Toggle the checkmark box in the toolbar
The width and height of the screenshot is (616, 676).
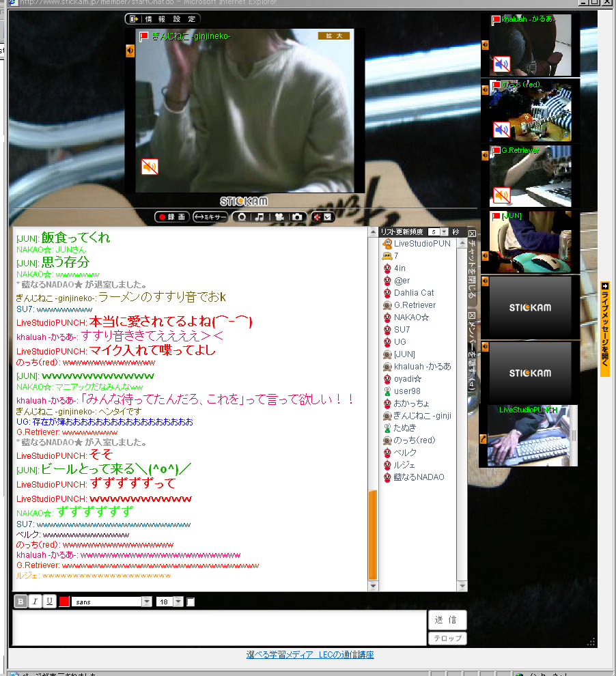pos(328,217)
